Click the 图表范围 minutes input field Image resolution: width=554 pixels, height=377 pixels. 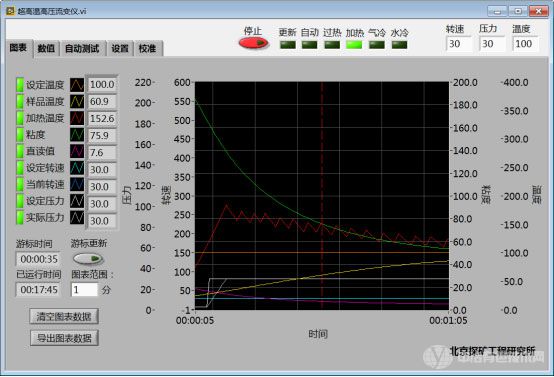pos(84,290)
